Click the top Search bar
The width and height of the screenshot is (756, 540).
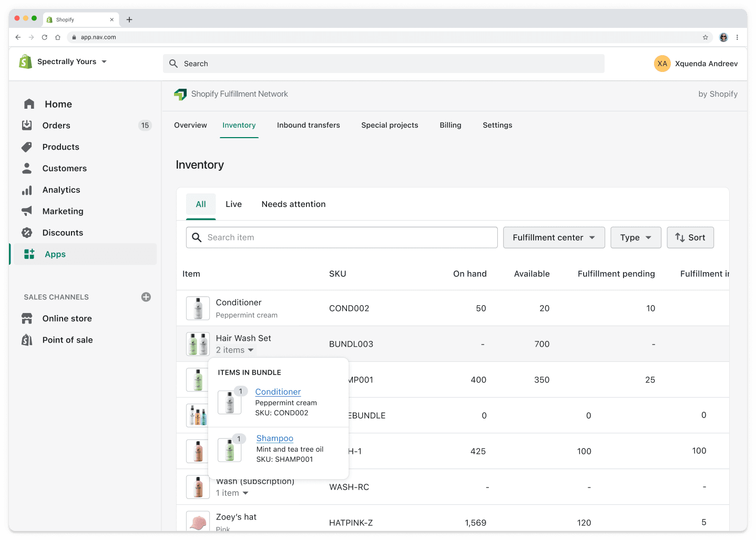click(x=384, y=64)
